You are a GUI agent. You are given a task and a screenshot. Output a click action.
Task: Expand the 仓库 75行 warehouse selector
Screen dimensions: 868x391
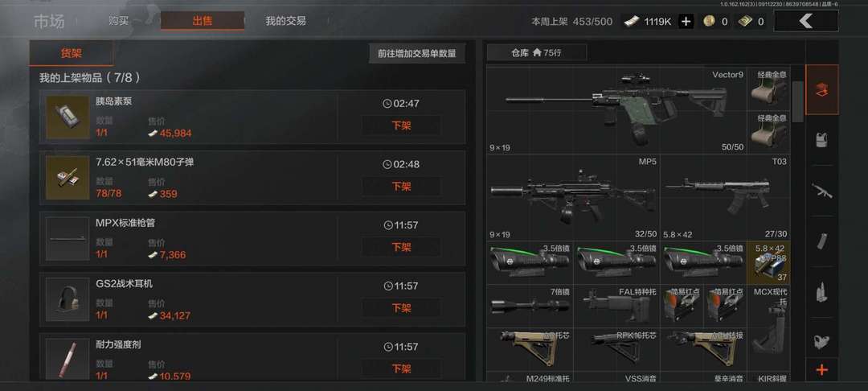[x=536, y=53]
